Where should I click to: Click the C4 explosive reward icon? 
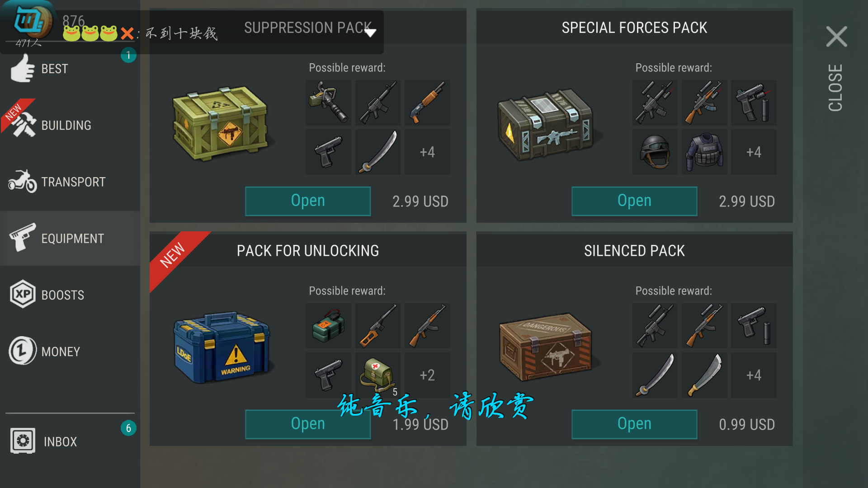coord(328,326)
